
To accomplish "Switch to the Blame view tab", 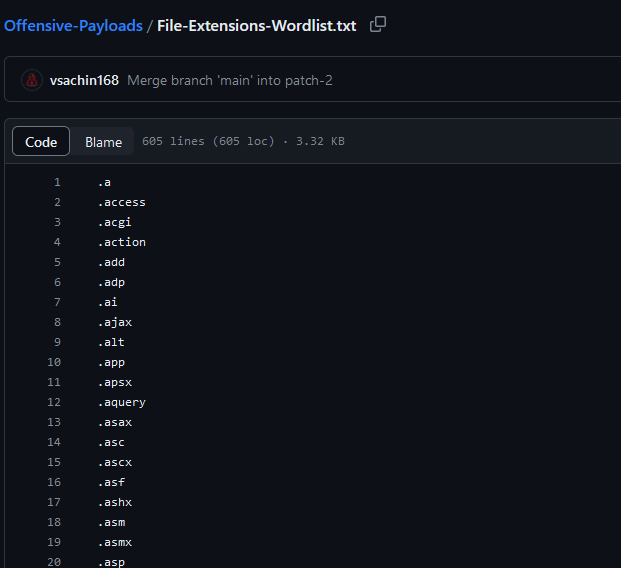I will pos(103,141).
